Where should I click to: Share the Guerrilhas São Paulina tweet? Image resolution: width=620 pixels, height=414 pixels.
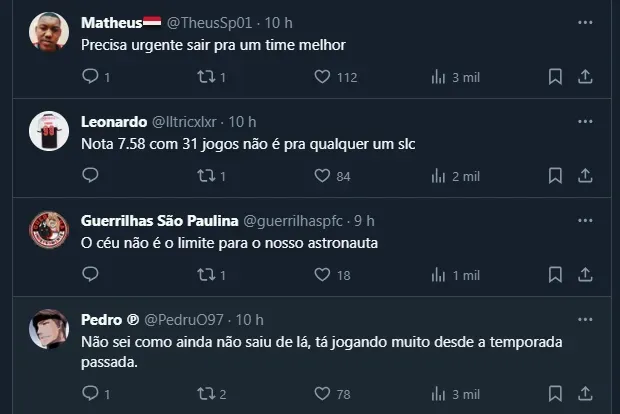587,275
